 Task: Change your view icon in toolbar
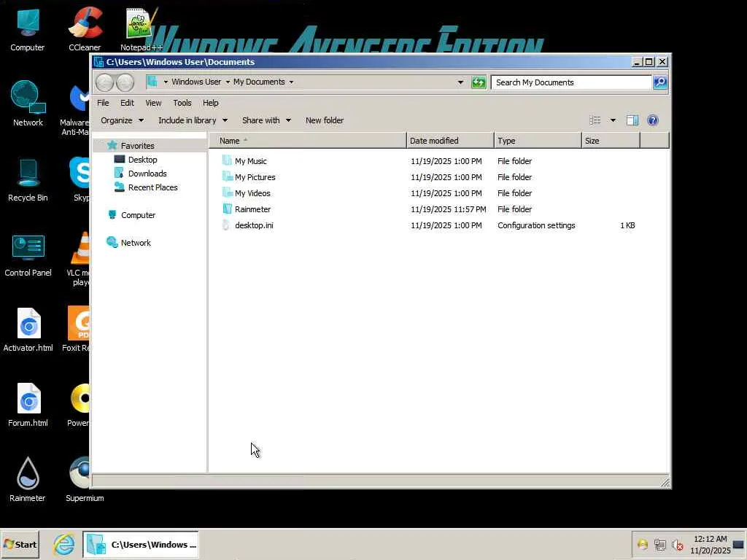[x=595, y=120]
